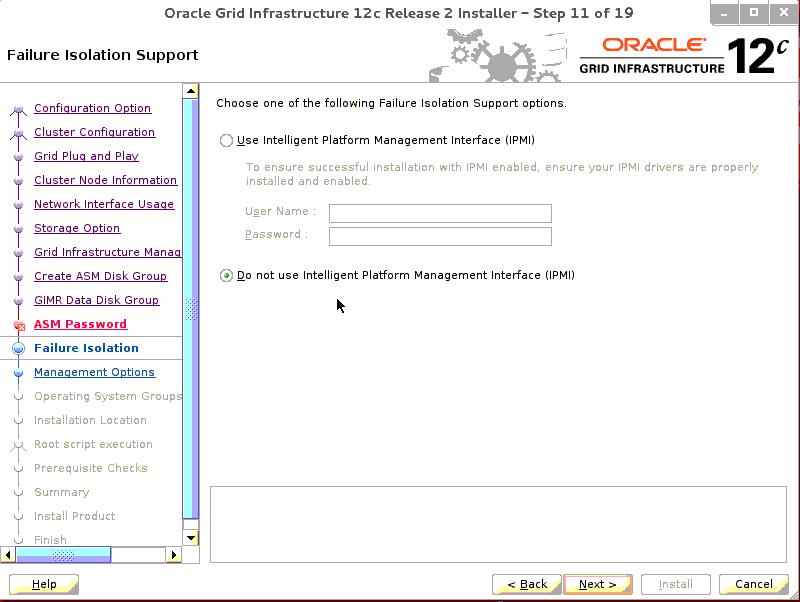The width and height of the screenshot is (800, 602).
Task: Go to Cluster Configuration step
Action: point(94,132)
